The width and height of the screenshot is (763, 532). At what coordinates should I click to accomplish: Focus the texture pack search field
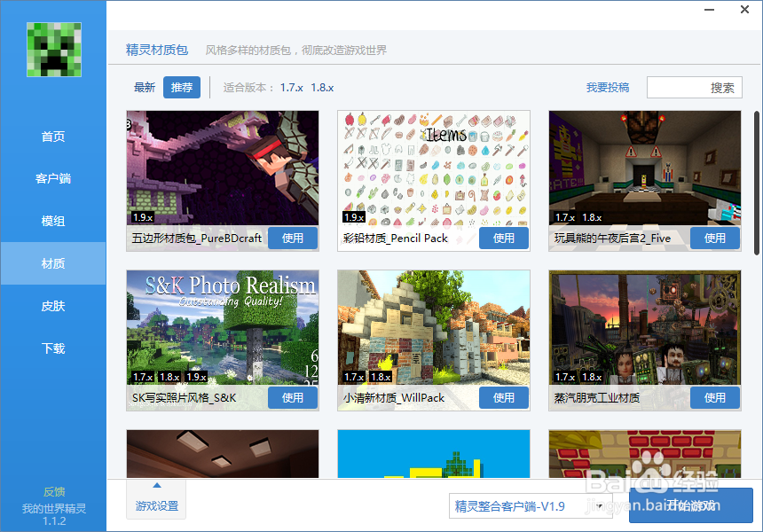pos(695,88)
